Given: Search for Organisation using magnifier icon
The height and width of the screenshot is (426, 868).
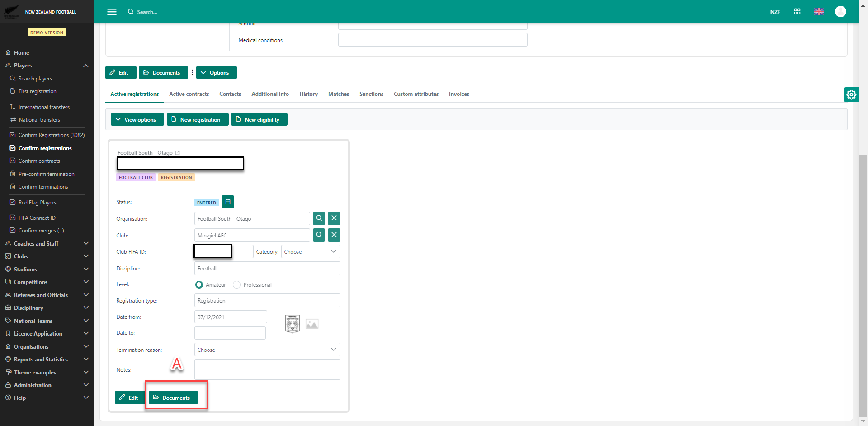Looking at the screenshot, I should (319, 218).
